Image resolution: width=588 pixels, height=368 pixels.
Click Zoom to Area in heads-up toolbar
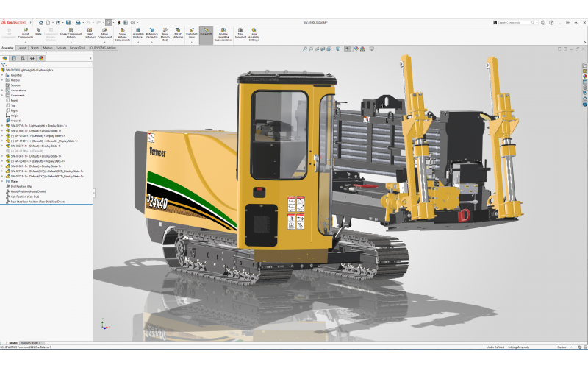[311, 49]
